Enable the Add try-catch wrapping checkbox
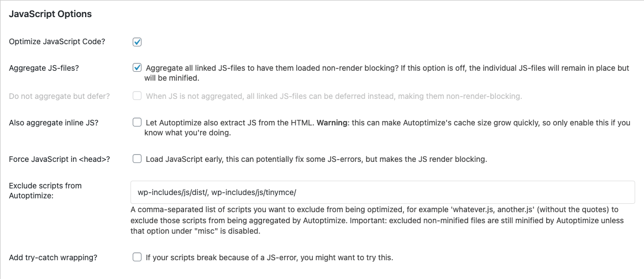This screenshot has width=644, height=279. coord(137,257)
